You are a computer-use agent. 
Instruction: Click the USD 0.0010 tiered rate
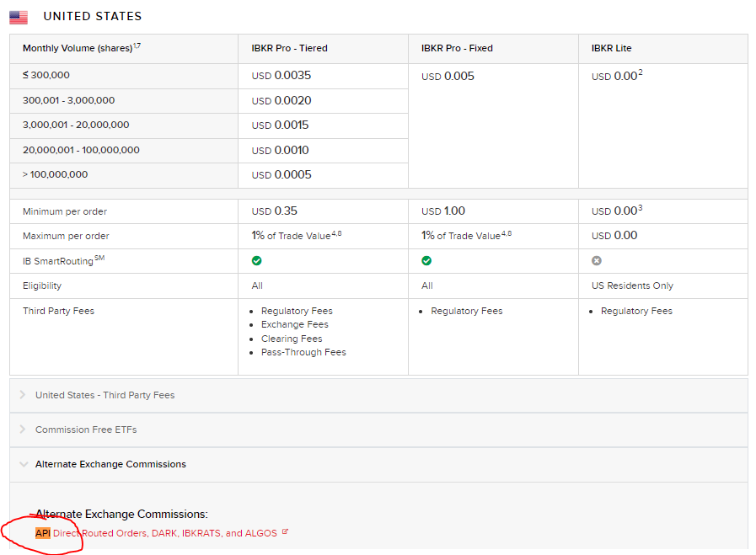click(x=280, y=150)
